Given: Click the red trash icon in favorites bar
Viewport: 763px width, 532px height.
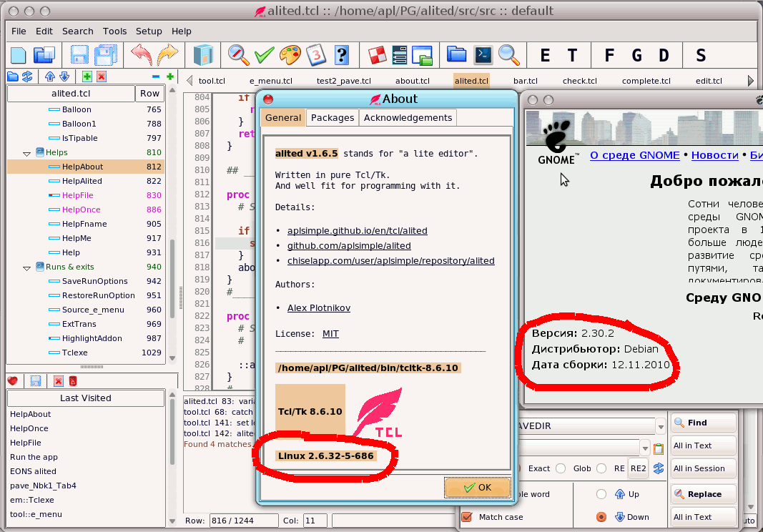Looking at the screenshot, I should click(x=72, y=381).
